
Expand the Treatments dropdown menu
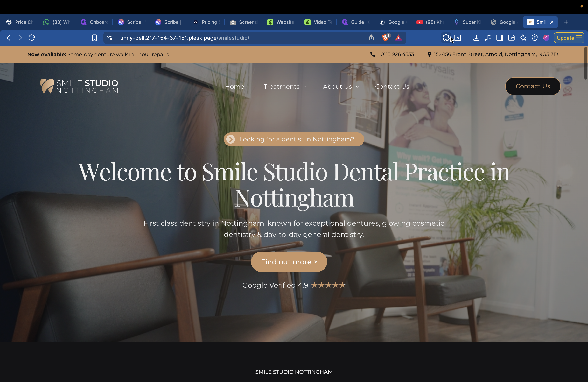[285, 87]
